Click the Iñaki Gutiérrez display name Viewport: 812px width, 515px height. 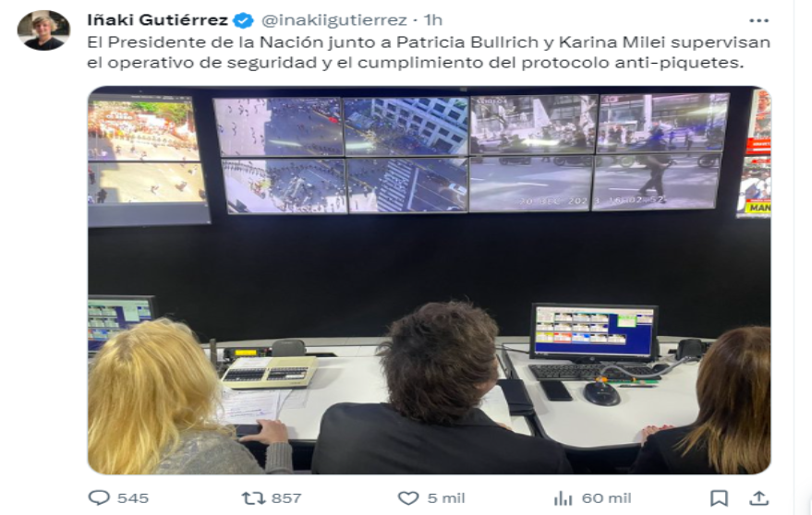pyautogui.click(x=157, y=20)
